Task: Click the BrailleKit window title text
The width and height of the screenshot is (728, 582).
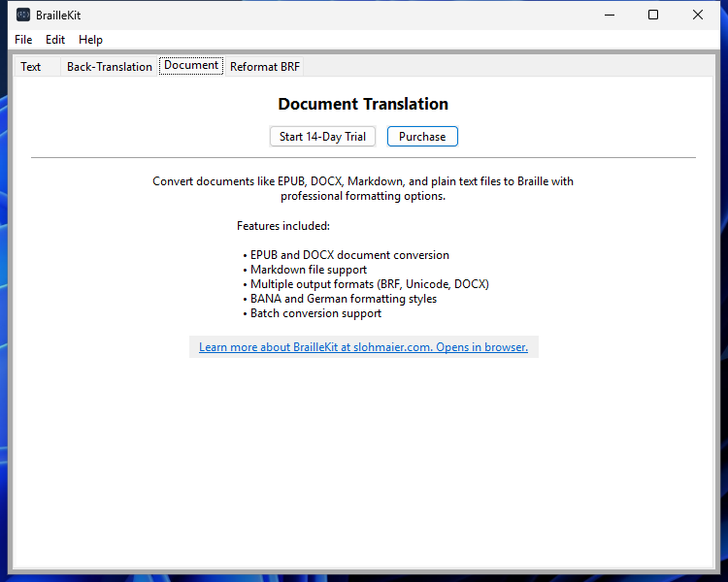Action: (x=58, y=16)
